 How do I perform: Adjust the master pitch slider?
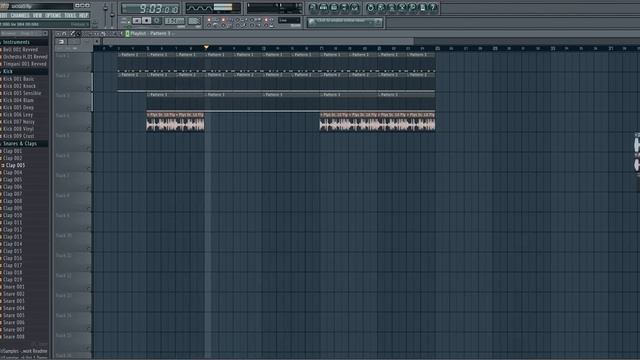pyautogui.click(x=112, y=14)
